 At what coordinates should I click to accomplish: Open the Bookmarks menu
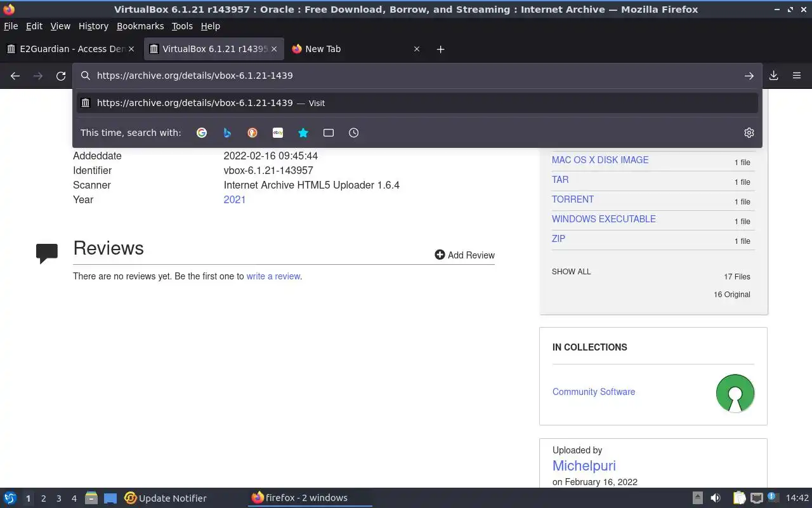tap(140, 26)
